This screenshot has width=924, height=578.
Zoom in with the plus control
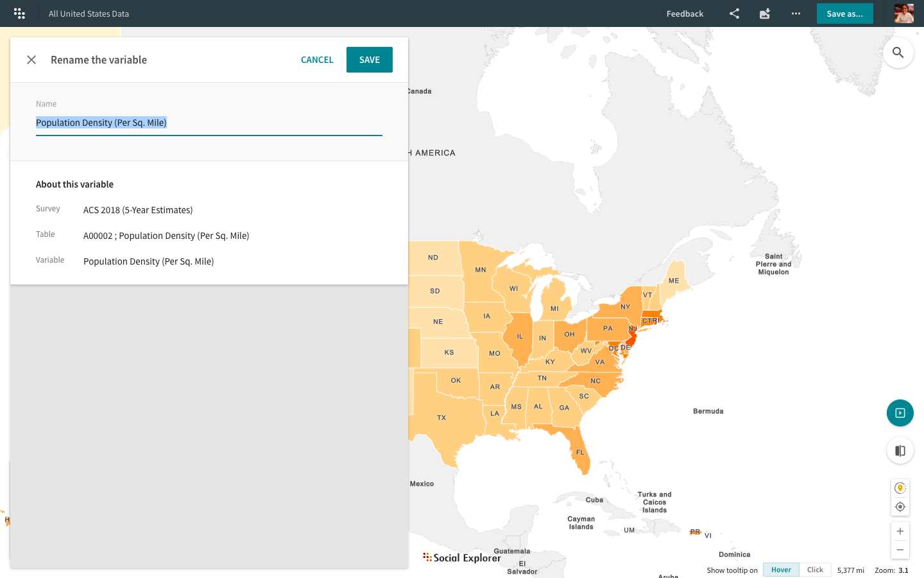coord(900,530)
